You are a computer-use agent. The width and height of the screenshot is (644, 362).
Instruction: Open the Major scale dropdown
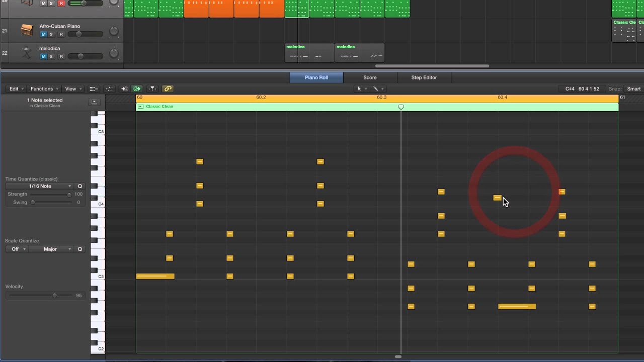coord(50,249)
